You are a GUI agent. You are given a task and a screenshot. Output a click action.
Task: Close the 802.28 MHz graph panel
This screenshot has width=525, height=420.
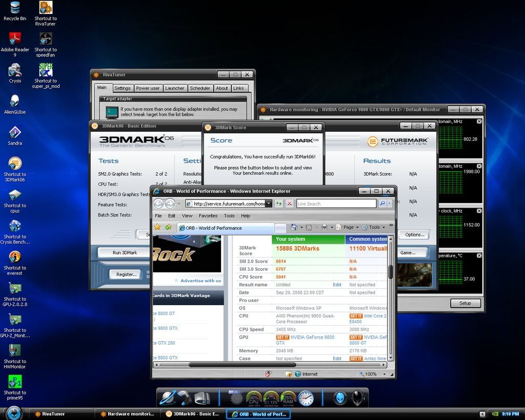pos(479,121)
